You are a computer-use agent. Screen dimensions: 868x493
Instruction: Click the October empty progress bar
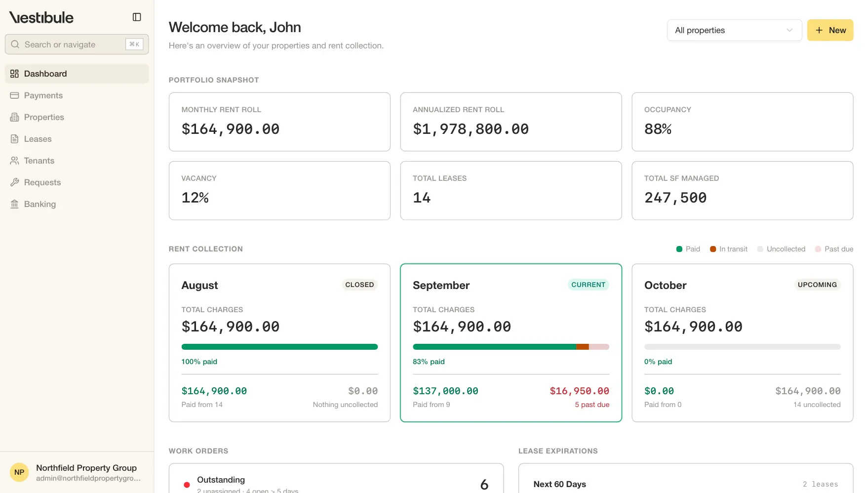tap(742, 347)
